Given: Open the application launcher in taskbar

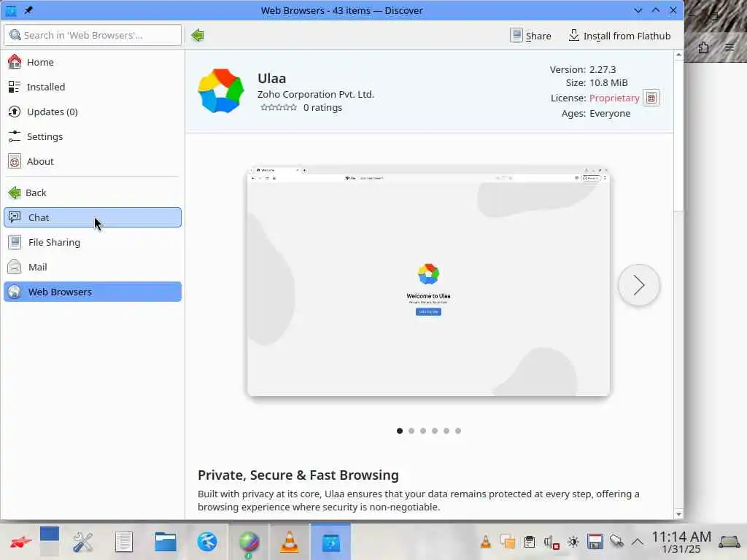Looking at the screenshot, I should [20, 542].
